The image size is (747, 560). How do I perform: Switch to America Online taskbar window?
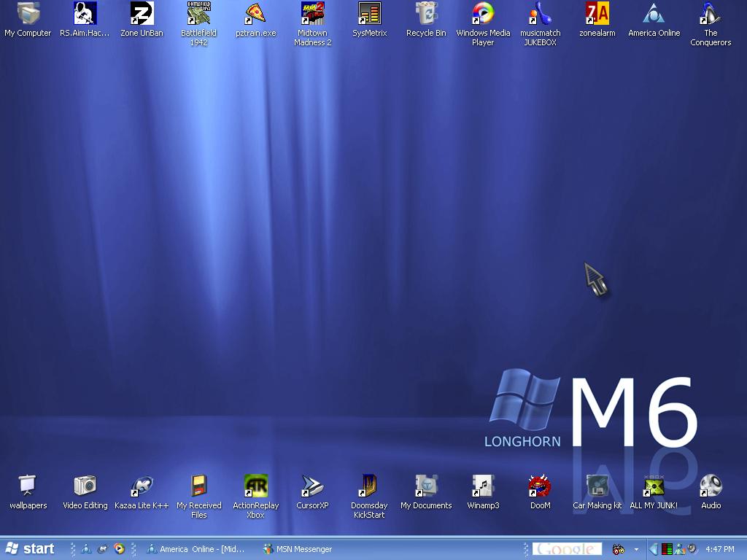pos(197,549)
